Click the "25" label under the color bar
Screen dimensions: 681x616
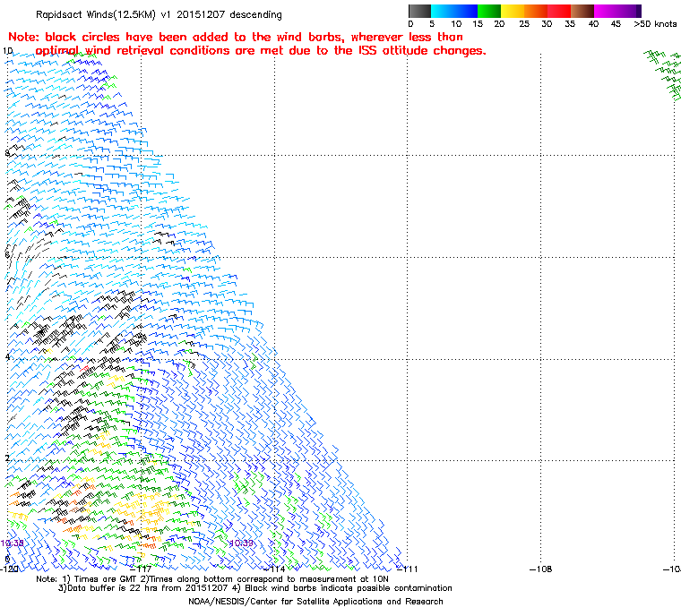[524, 24]
